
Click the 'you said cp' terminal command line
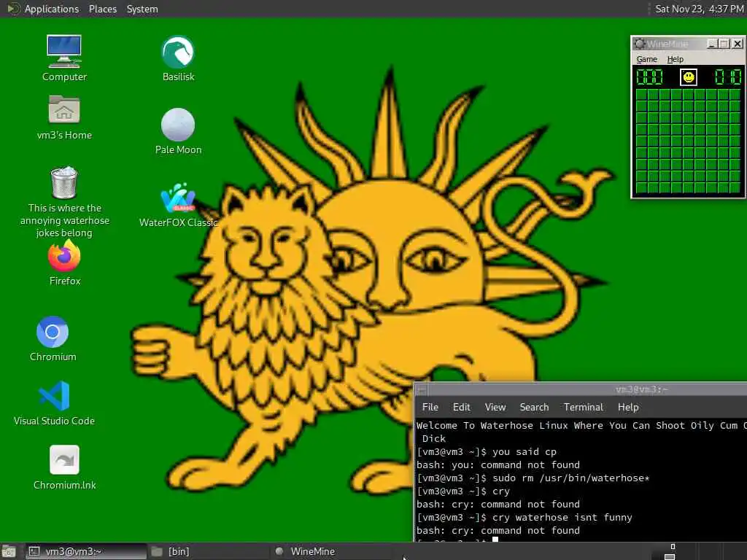(x=487, y=452)
